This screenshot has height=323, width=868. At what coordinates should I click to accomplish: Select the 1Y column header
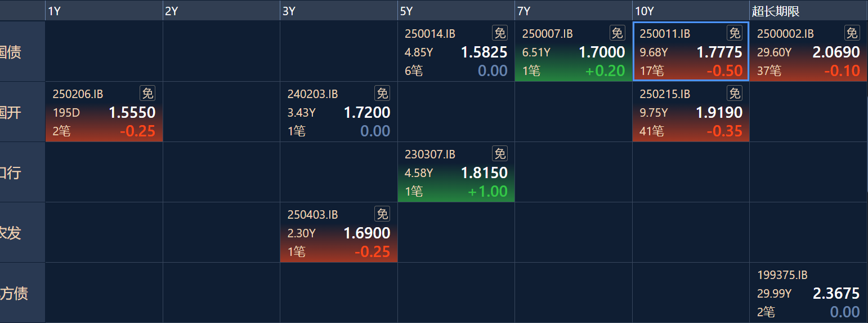(55, 11)
